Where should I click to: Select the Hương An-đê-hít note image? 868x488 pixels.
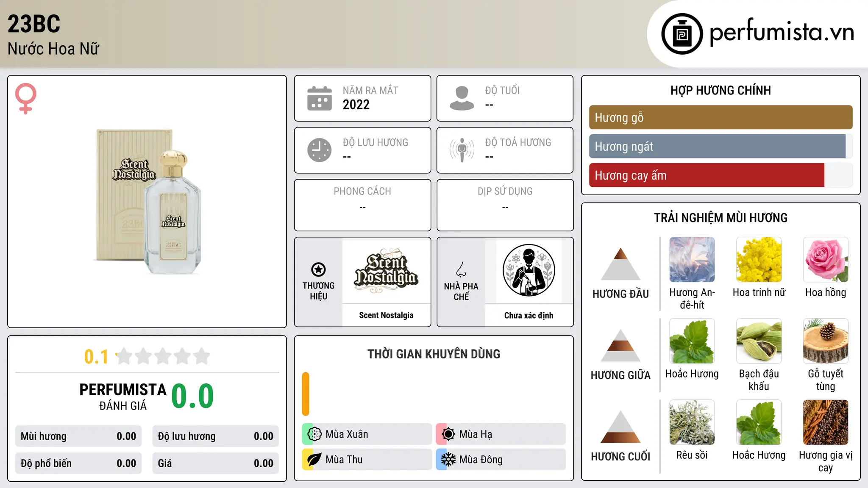pos(692,260)
